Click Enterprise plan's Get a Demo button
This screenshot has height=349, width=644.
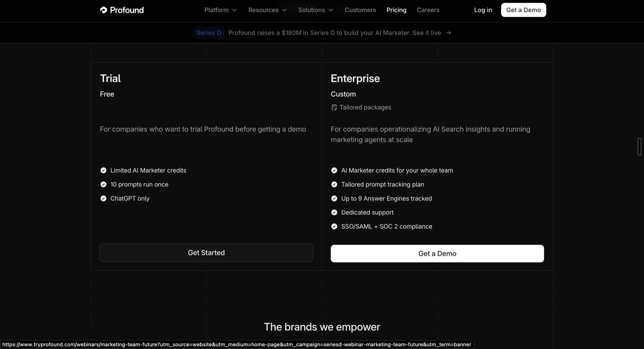tap(437, 253)
